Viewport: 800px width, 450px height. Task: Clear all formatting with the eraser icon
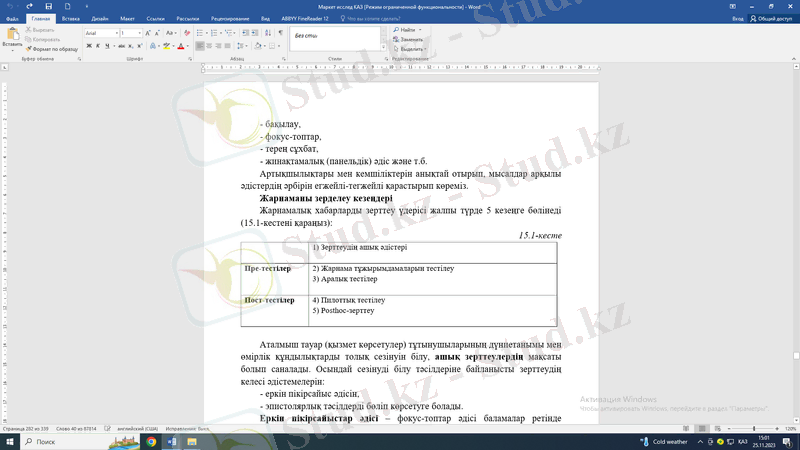pos(187,33)
